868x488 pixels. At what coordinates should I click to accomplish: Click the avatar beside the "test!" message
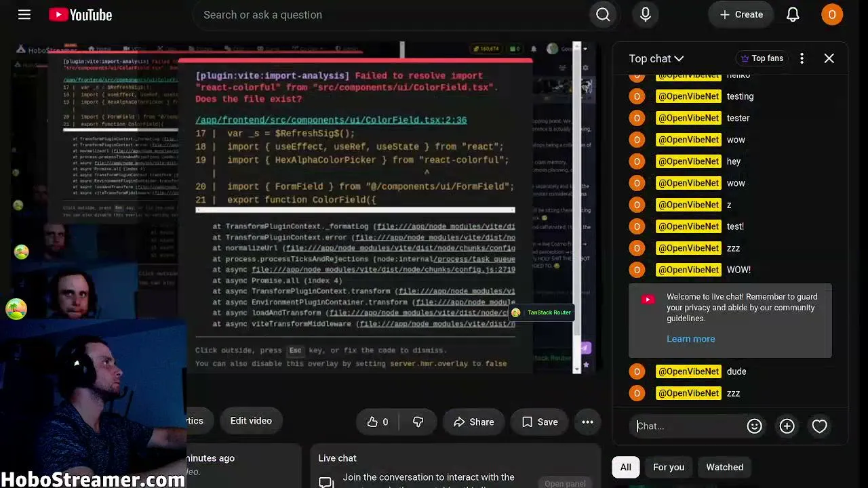637,226
